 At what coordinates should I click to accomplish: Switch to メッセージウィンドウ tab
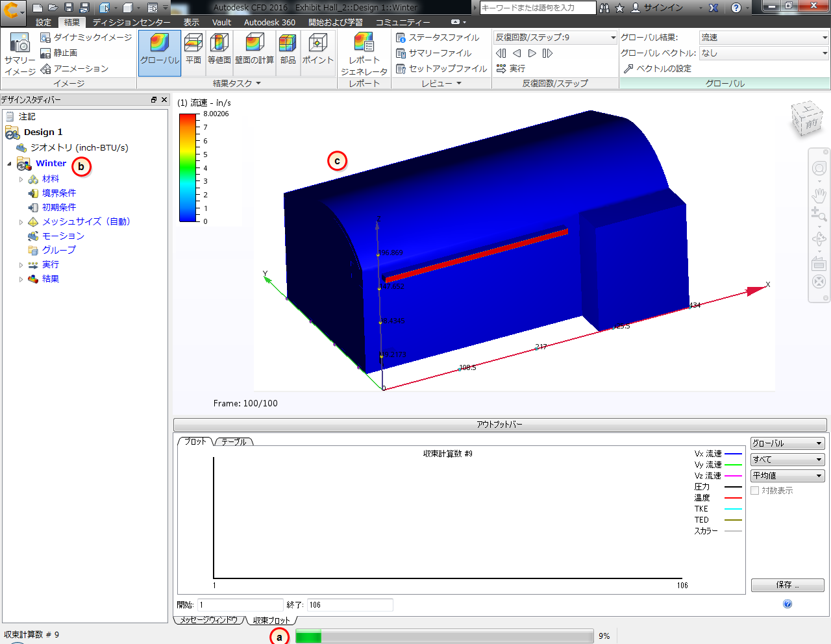(x=209, y=620)
